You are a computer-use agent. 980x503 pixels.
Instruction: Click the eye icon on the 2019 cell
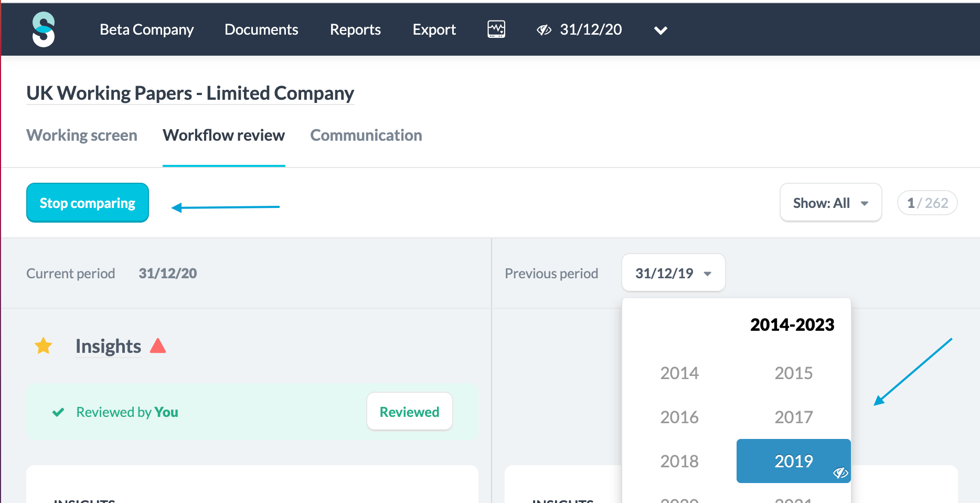point(840,473)
